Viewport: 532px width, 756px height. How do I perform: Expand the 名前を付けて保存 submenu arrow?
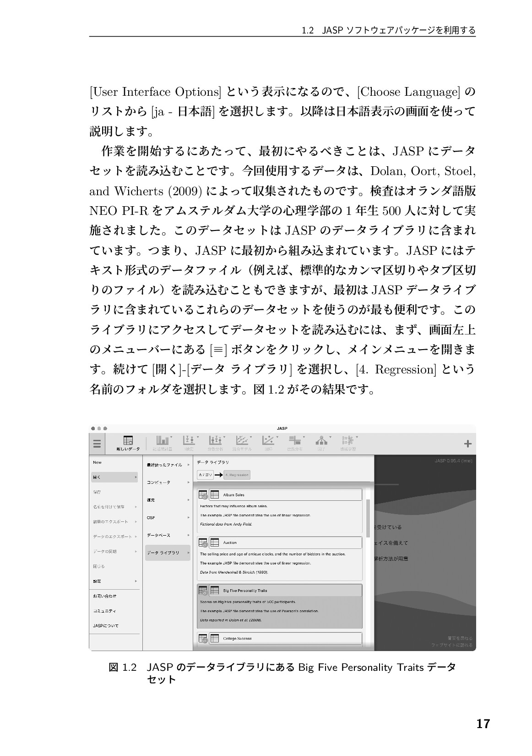coord(136,507)
